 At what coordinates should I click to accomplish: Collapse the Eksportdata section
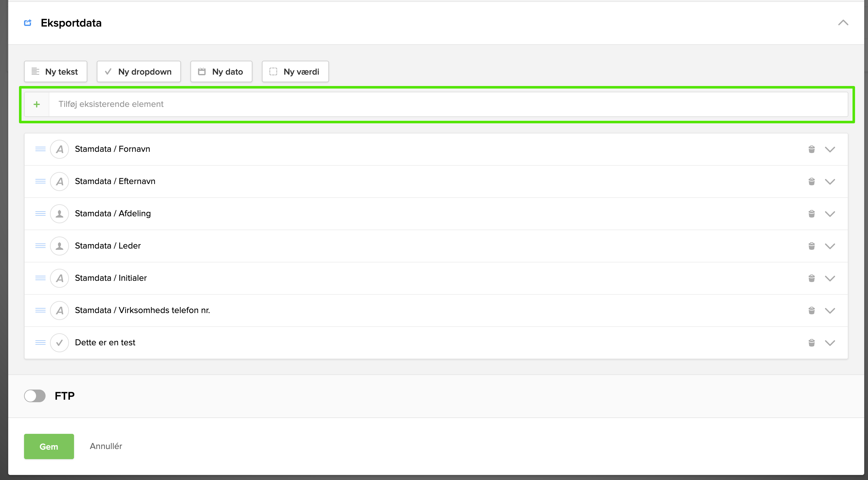coord(843,23)
